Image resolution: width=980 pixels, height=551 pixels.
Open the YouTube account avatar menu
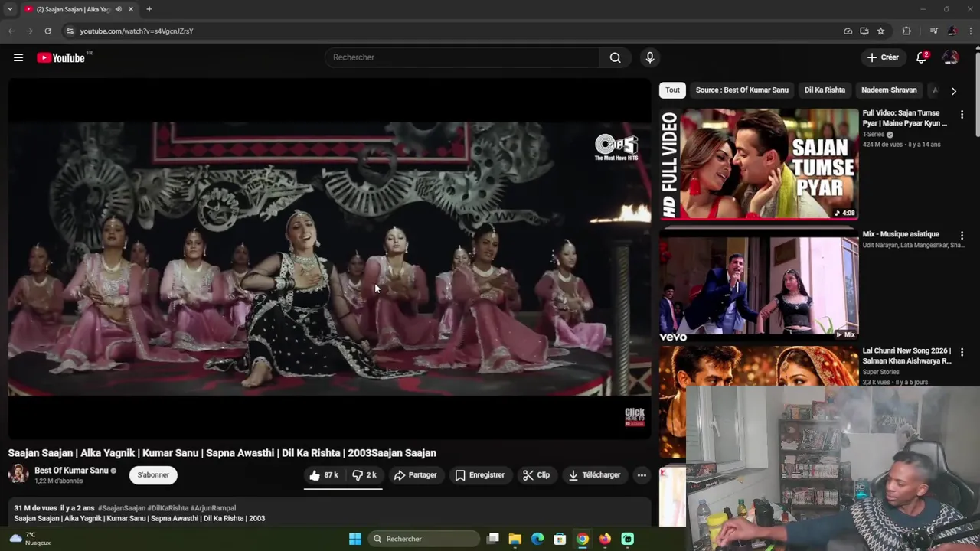(x=951, y=57)
